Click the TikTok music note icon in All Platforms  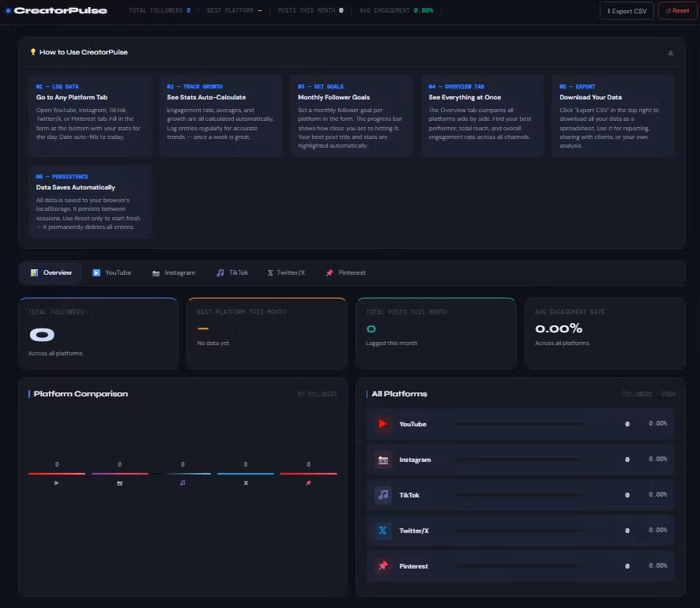382,495
